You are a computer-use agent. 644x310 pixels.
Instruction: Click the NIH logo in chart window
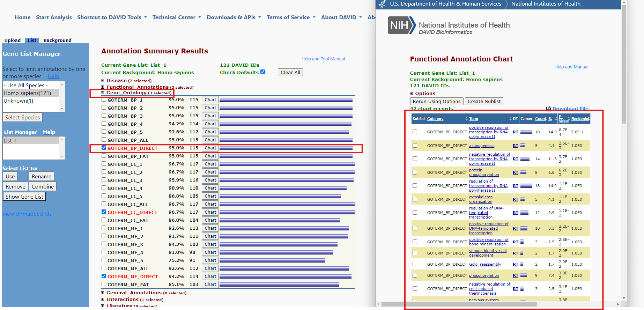402,25
